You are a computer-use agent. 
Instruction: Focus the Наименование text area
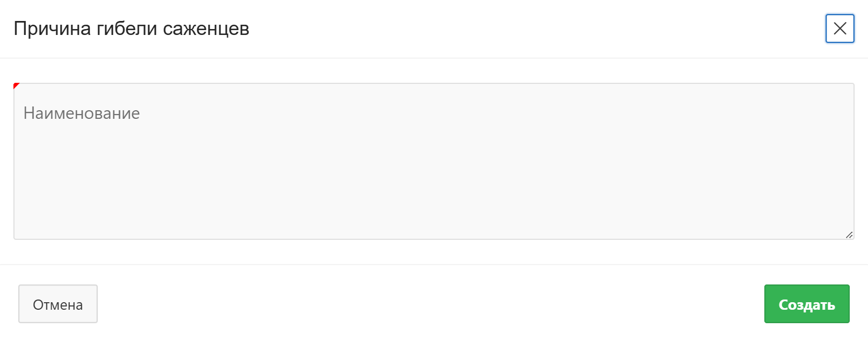click(x=433, y=161)
